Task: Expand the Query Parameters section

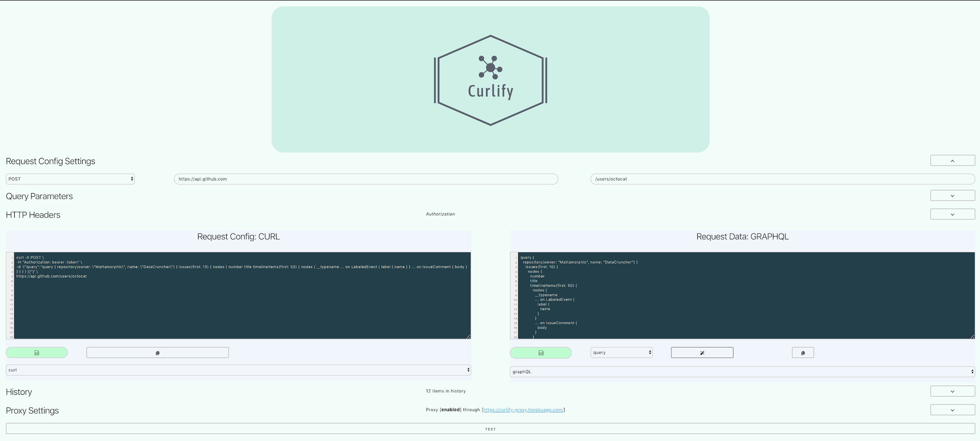Action: (953, 196)
